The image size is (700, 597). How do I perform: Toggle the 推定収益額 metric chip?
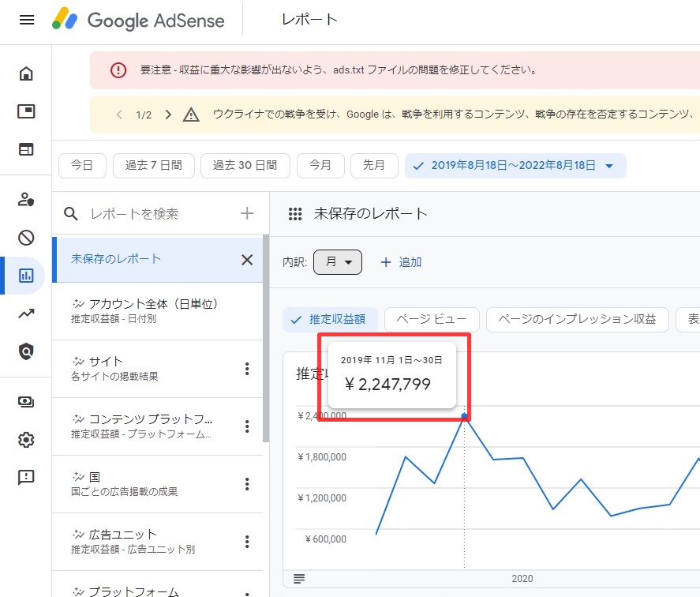pos(330,320)
